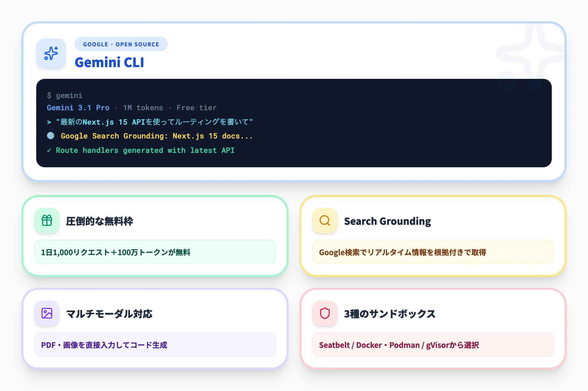Select the checkmark beside Route handlers
The width and height of the screenshot is (588, 391).
[49, 150]
